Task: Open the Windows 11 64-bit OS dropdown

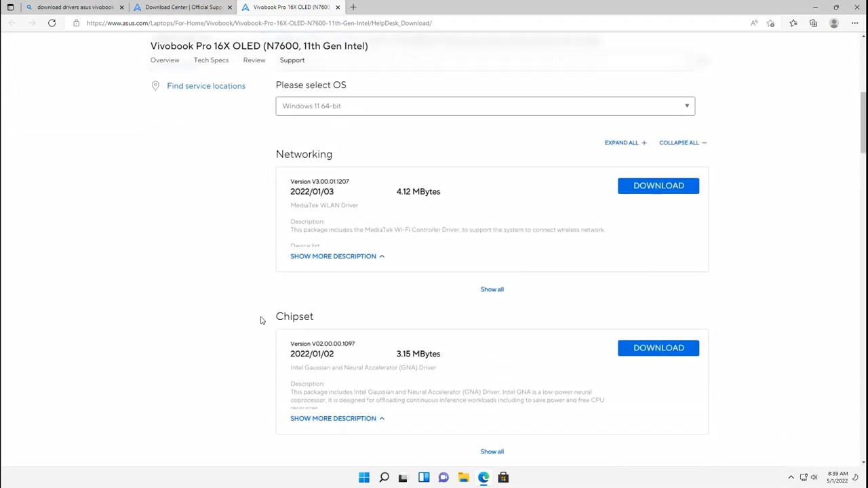Action: tap(486, 106)
